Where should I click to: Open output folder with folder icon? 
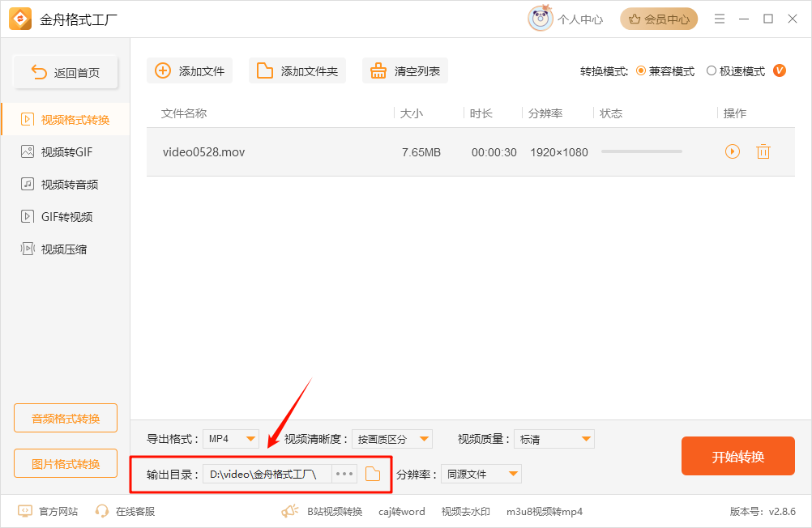pyautogui.click(x=373, y=474)
